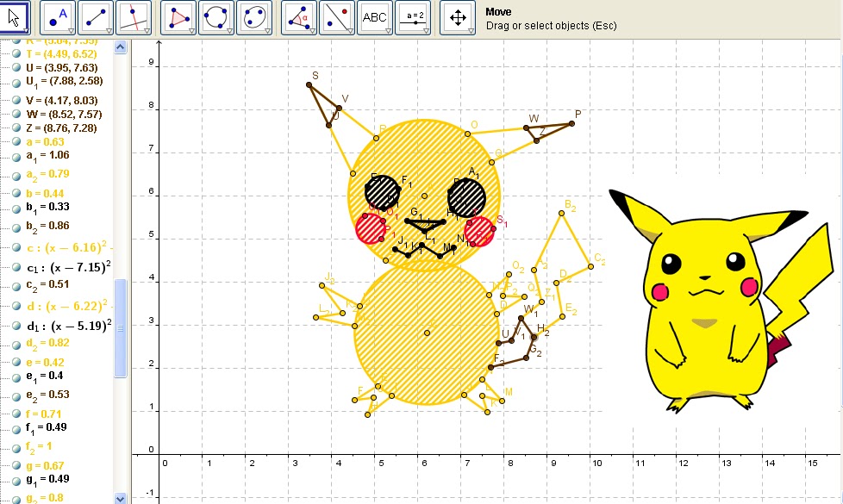This screenshot has width=843, height=504.
Task: Select the Move tool
Action: click(12, 17)
